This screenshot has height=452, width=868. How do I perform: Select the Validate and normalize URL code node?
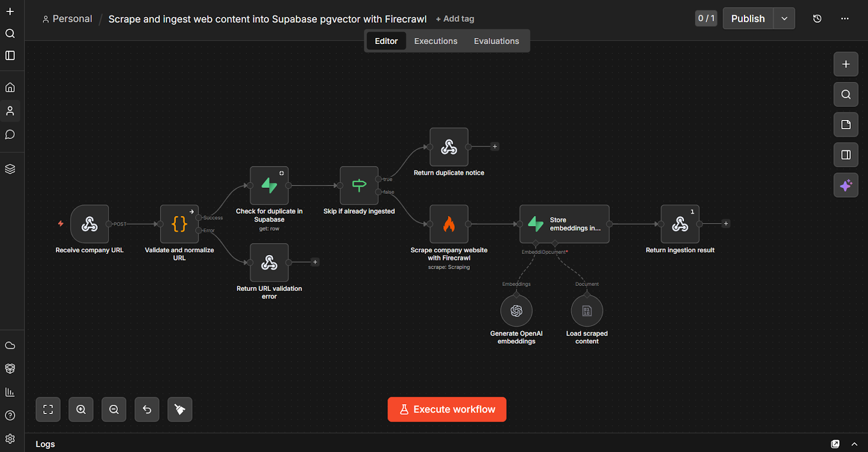pos(179,224)
